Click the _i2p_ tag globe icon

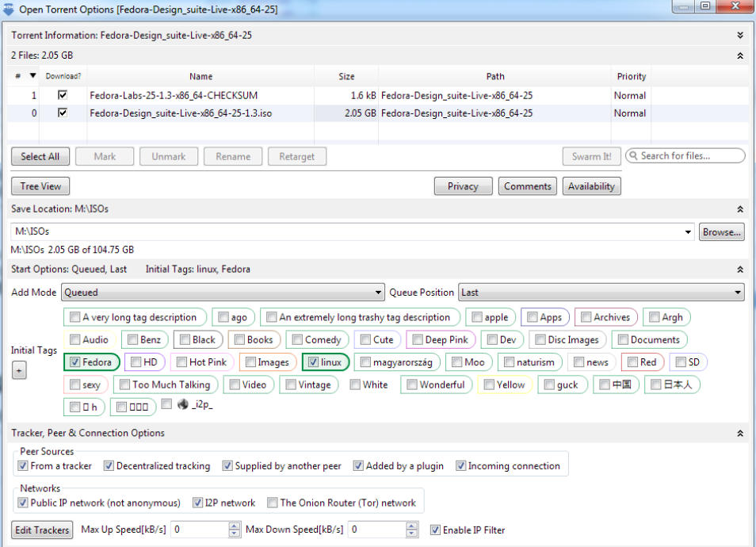coord(181,404)
